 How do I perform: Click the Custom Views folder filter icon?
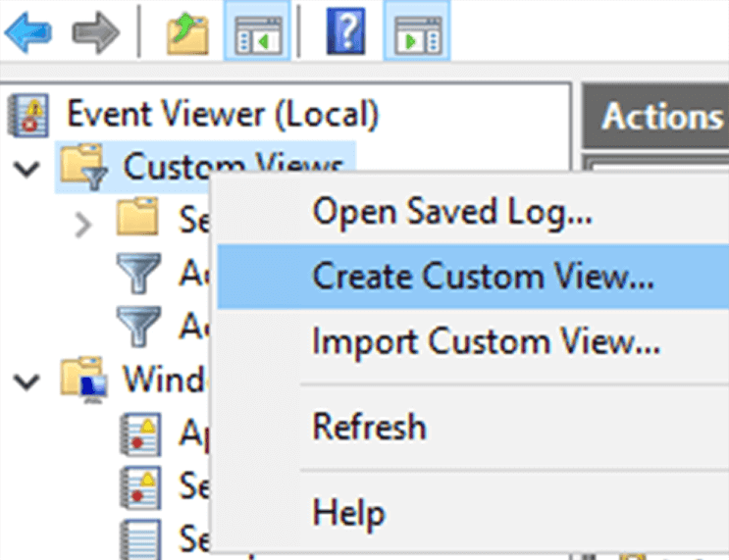tap(84, 167)
